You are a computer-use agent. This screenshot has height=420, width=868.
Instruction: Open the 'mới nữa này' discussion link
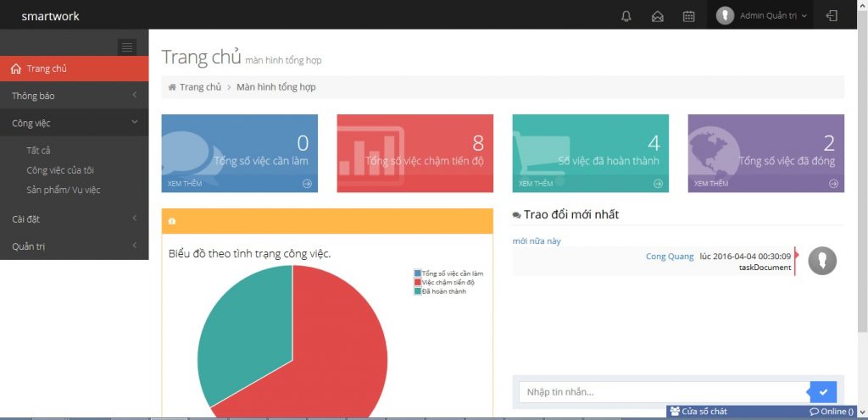pyautogui.click(x=537, y=241)
